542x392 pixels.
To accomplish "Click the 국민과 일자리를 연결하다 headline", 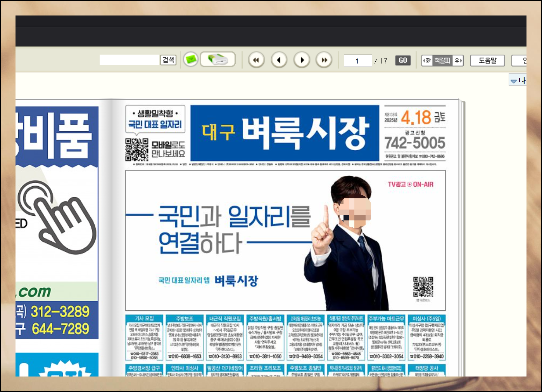I will pyautogui.click(x=235, y=229).
